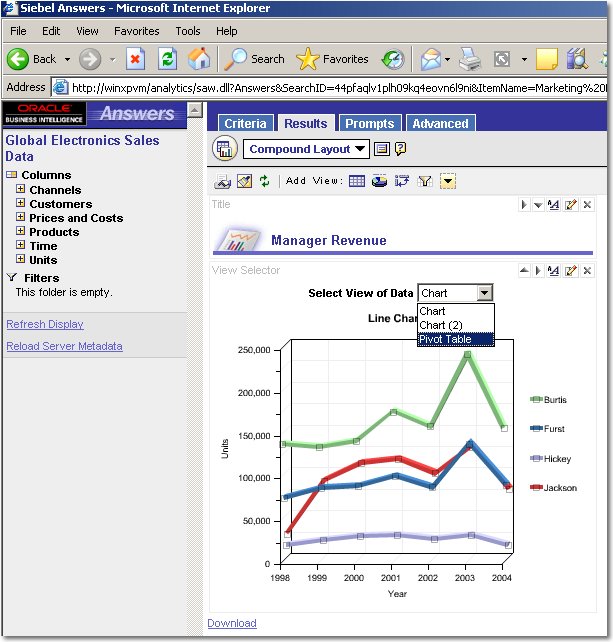Go to the browser Home page icon

point(199,59)
